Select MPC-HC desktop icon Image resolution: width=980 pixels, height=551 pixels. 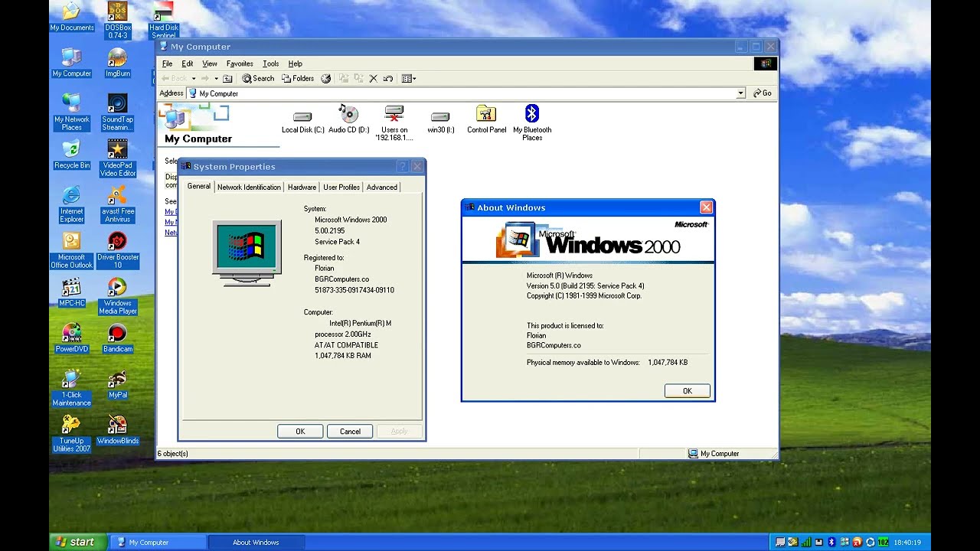(x=71, y=292)
